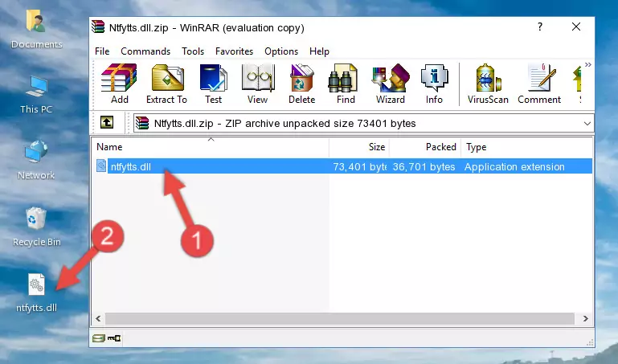Go up one folder level

pyautogui.click(x=107, y=122)
